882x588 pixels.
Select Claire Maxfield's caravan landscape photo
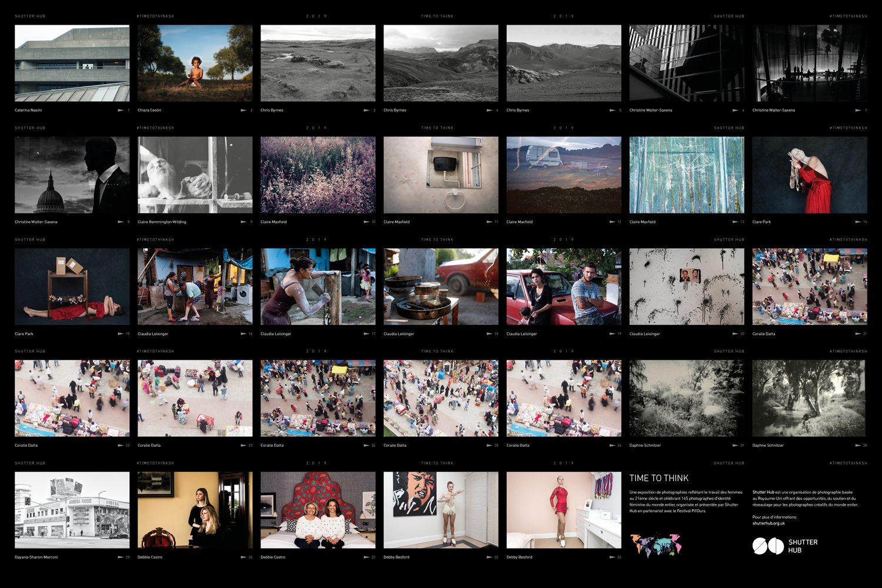pos(563,175)
